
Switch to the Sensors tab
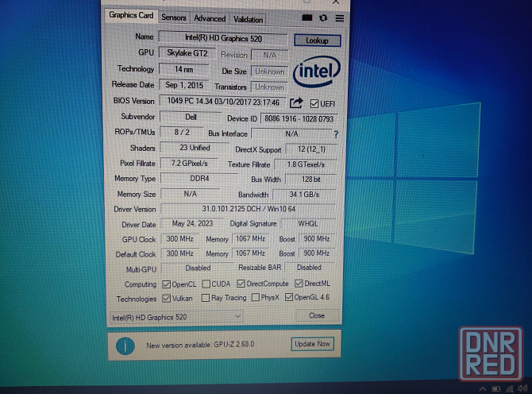coord(174,17)
